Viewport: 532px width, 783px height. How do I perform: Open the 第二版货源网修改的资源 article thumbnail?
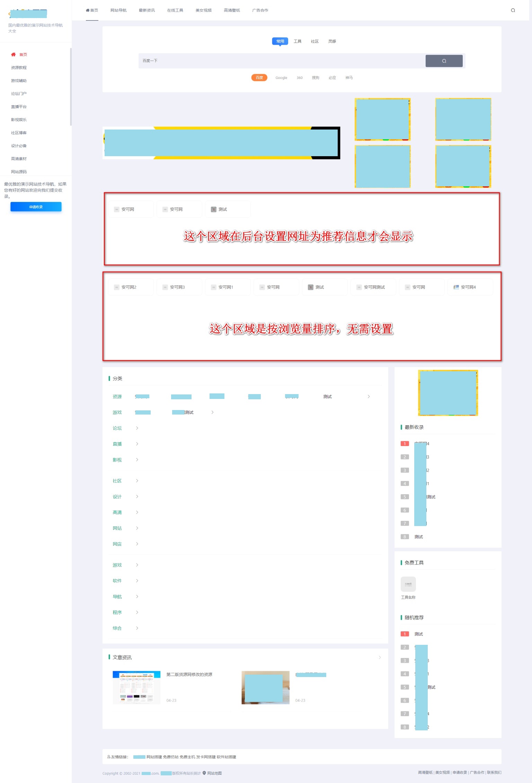[x=136, y=687]
